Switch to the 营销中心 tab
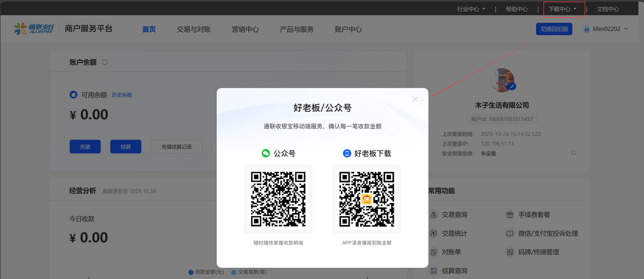 pos(245,29)
